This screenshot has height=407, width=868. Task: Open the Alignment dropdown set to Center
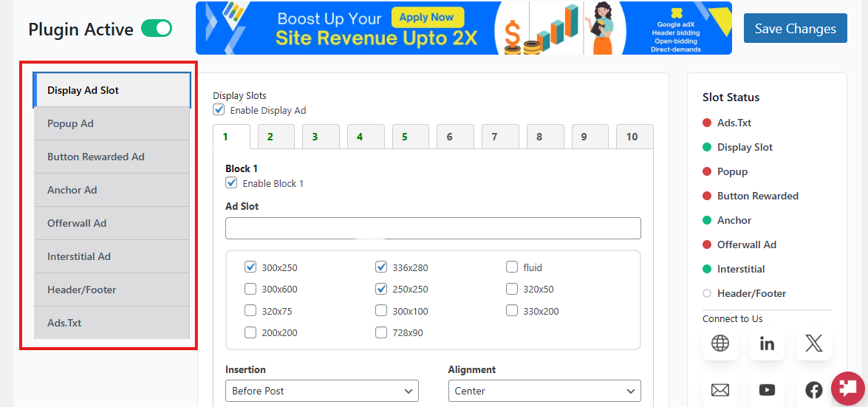(x=544, y=391)
